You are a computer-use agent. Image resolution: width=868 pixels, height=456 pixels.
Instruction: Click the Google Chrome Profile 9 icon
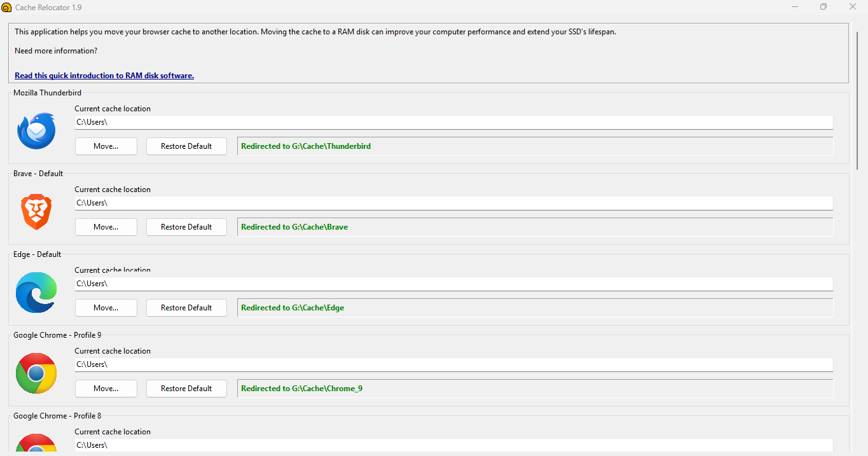(x=36, y=373)
